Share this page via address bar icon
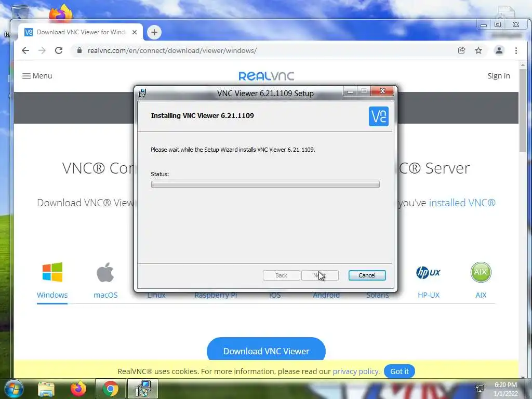Viewport: 532px width, 399px height. coord(461,50)
